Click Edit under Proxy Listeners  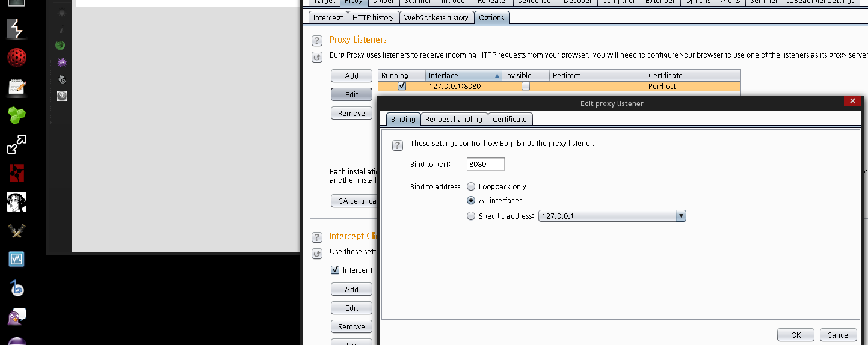tap(351, 94)
